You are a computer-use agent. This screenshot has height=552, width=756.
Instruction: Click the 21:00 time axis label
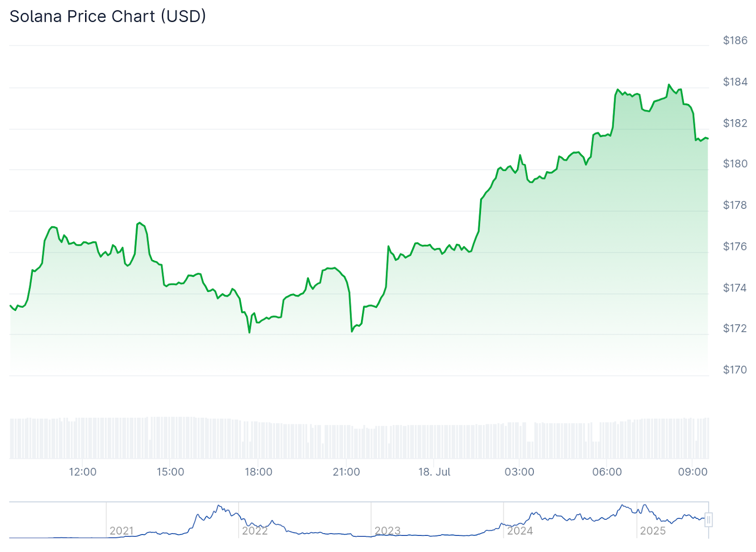tap(346, 472)
